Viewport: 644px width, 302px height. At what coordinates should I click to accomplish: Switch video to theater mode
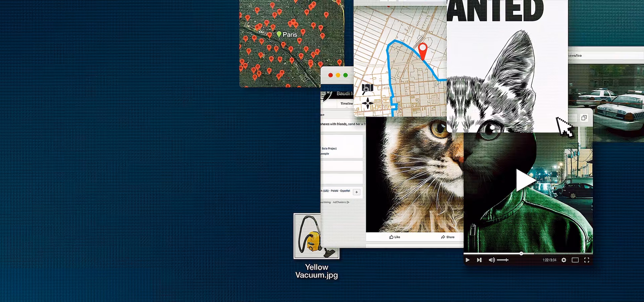[575, 260]
